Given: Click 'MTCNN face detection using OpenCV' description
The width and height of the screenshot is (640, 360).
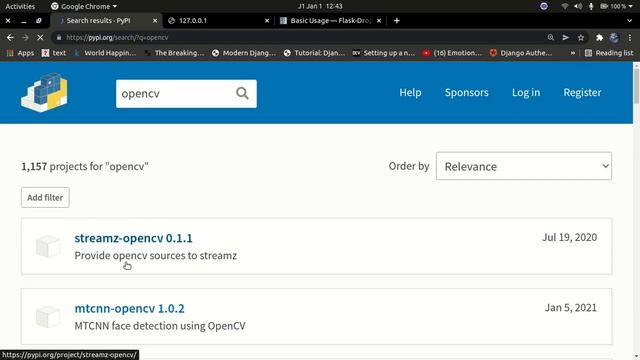Looking at the screenshot, I should click(x=160, y=326).
